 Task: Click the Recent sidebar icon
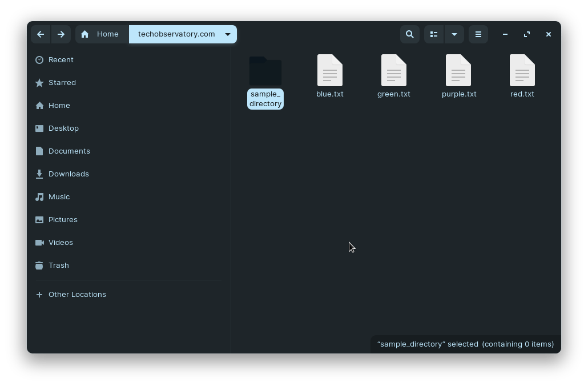point(39,59)
